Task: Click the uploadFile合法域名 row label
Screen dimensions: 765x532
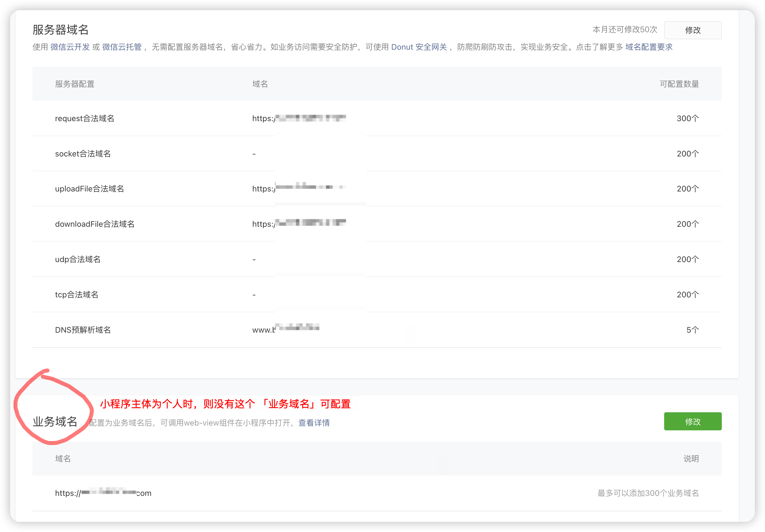Action: click(x=89, y=189)
